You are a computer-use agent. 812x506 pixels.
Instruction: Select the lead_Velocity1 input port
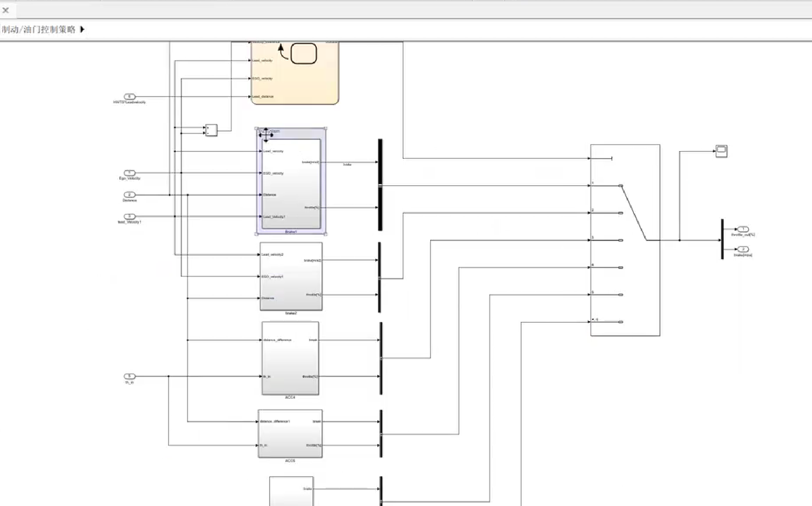pos(129,216)
